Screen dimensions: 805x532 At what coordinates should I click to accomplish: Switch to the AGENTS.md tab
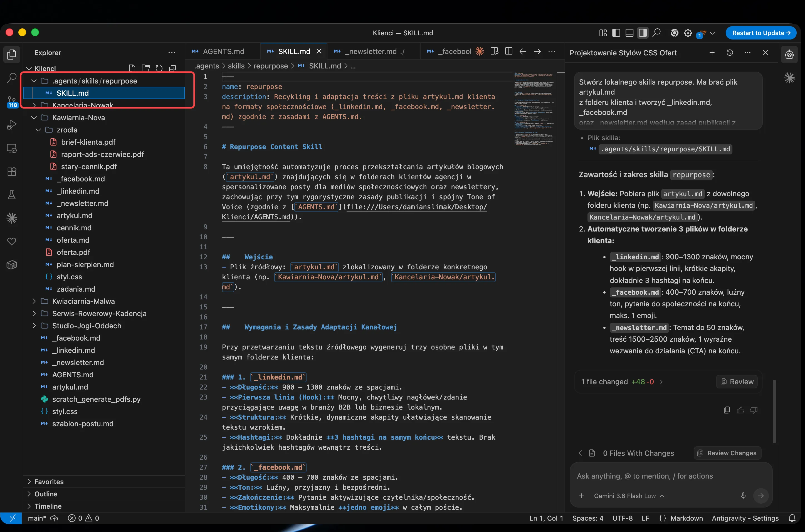[x=223, y=51]
